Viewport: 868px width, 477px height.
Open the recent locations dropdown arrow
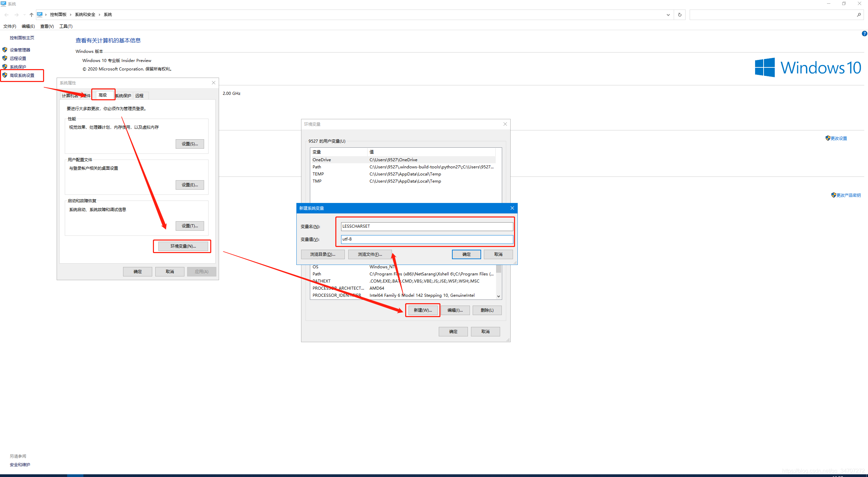point(24,15)
